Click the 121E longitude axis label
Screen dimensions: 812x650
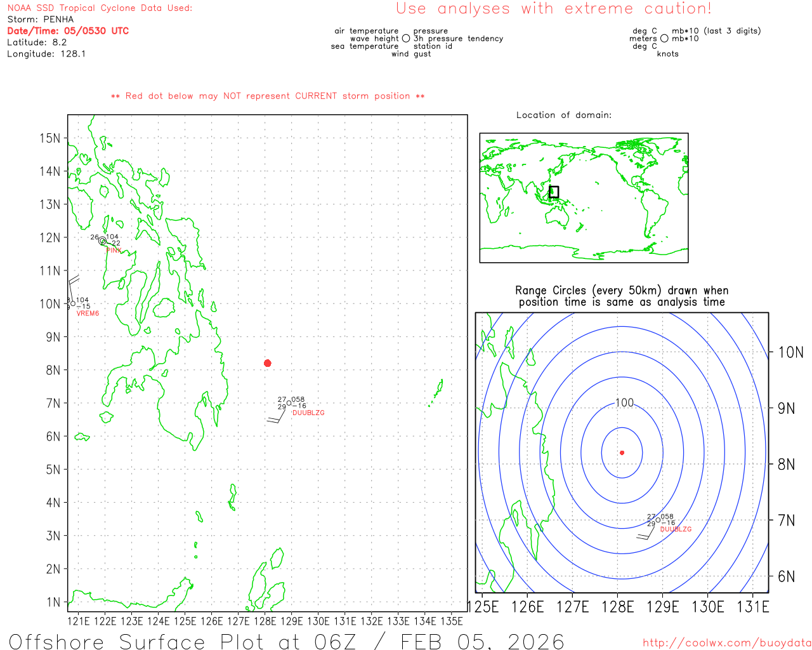click(x=79, y=621)
